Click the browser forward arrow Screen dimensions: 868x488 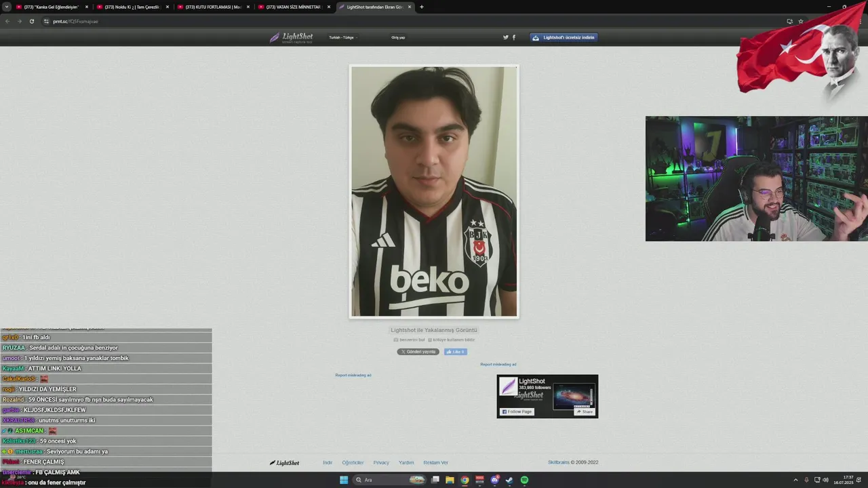tap(19, 21)
